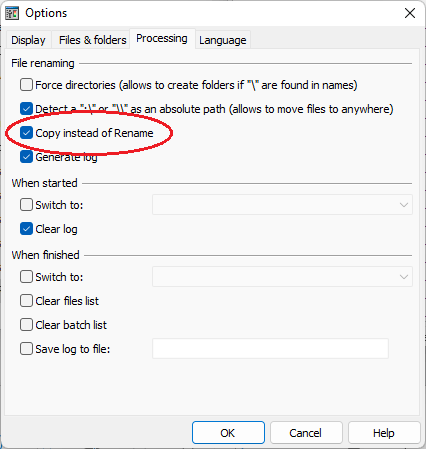Confirm settings with the OK button
The width and height of the screenshot is (426, 449).
pos(228,433)
